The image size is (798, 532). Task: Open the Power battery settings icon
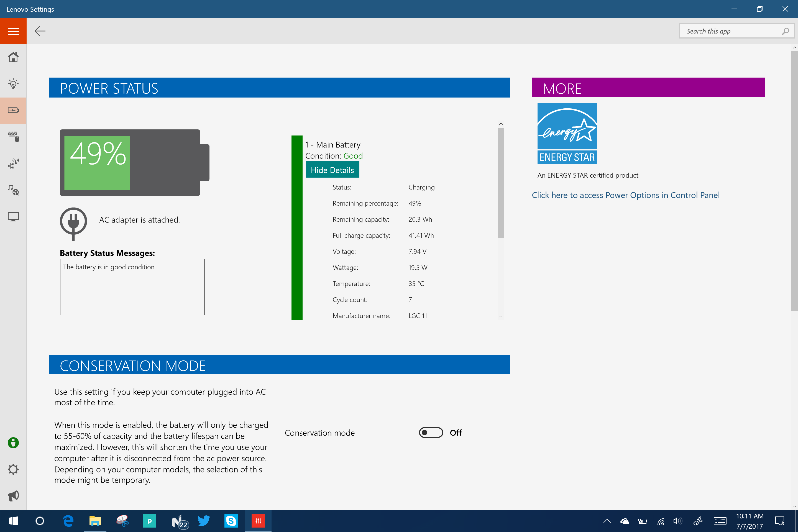[13, 110]
